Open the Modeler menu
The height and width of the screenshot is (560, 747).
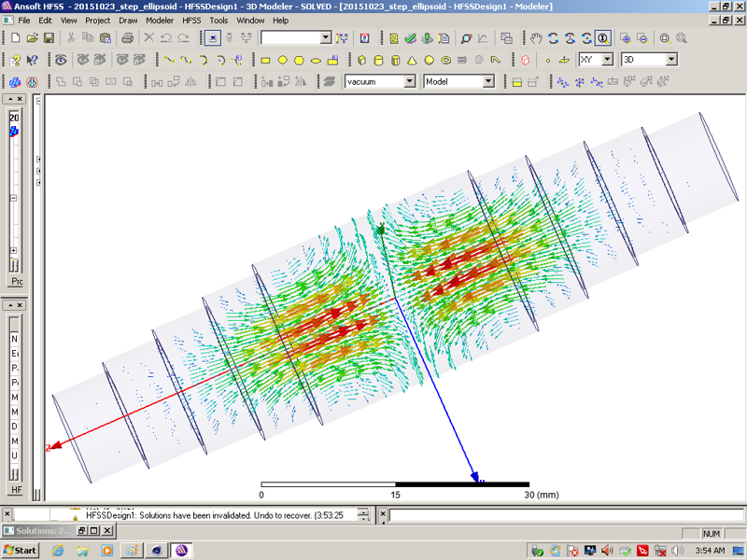click(x=159, y=20)
